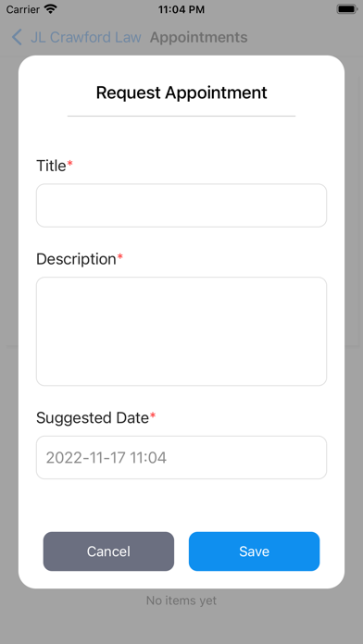Click the Request Appointment dialog heading
This screenshot has width=363, height=644.
(x=181, y=93)
